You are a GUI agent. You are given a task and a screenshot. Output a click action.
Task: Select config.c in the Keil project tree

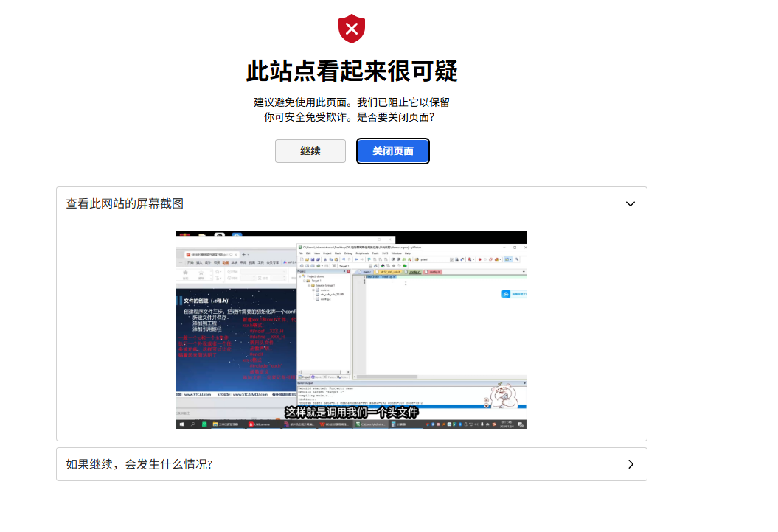[325, 299]
